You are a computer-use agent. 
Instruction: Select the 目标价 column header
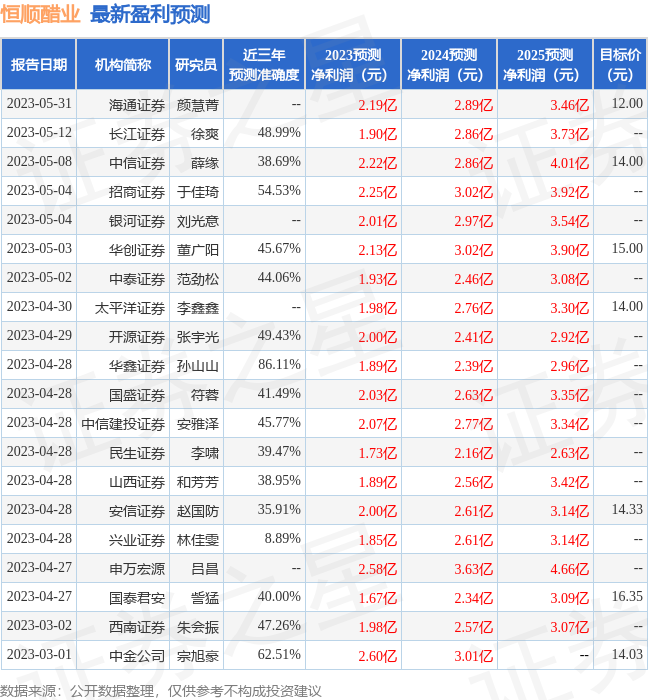620,64
